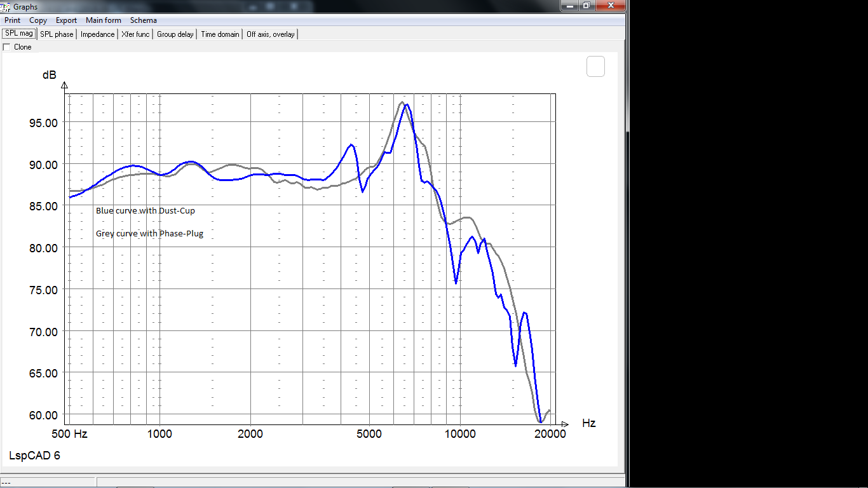Image resolution: width=868 pixels, height=488 pixels.
Task: Switch to the SPL phase tab
Action: click(57, 34)
